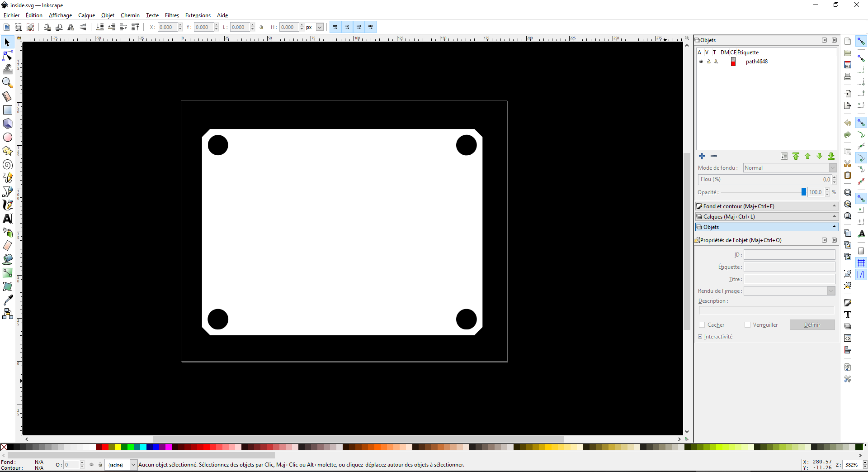Click the ID input field
This screenshot has width=868, height=472.
pos(789,255)
